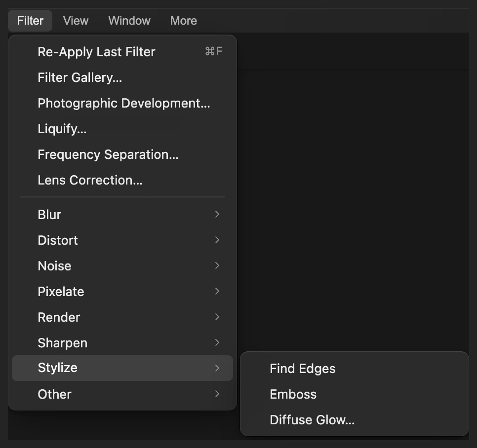This screenshot has width=477, height=448.
Task: Choose Re-Apply Last Filter
Action: click(122, 52)
